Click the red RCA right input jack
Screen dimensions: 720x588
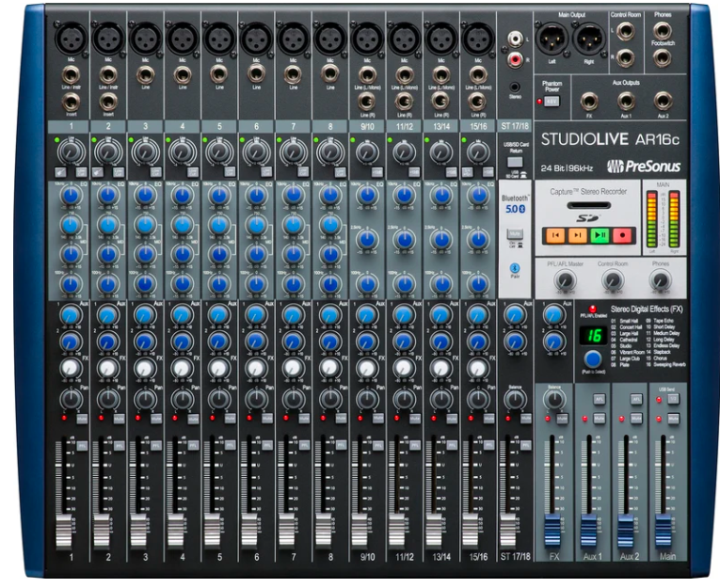pos(515,59)
